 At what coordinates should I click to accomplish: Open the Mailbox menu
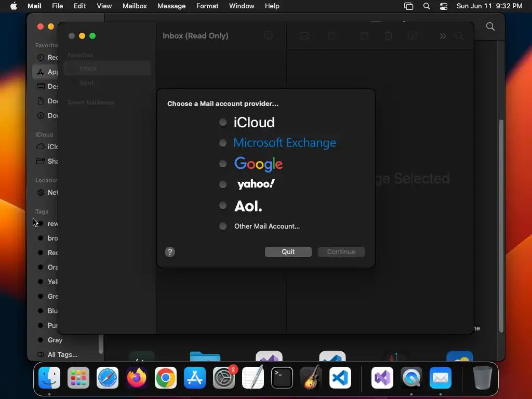tap(135, 6)
